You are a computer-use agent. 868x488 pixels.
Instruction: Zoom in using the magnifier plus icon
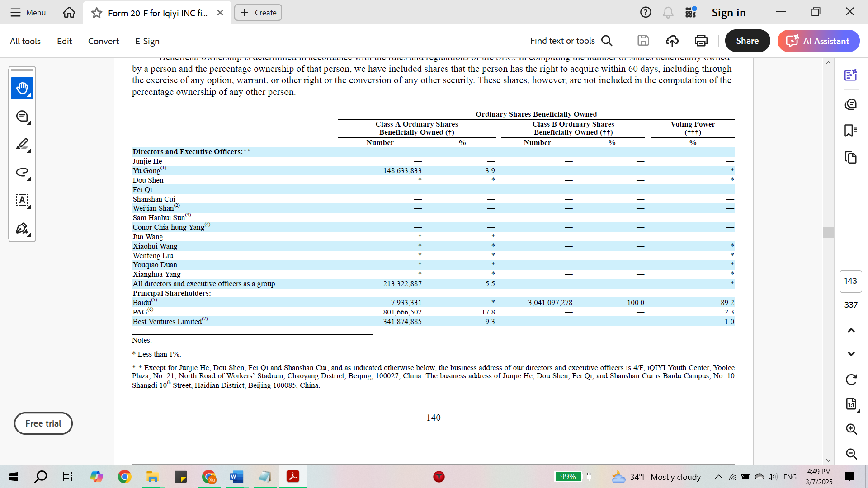click(x=851, y=429)
